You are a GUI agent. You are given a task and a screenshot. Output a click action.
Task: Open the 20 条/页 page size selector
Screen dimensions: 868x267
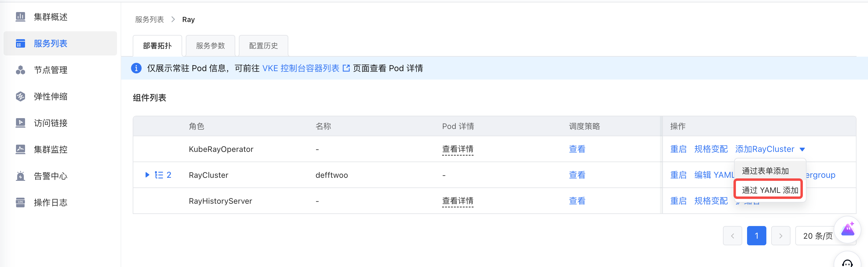point(817,236)
